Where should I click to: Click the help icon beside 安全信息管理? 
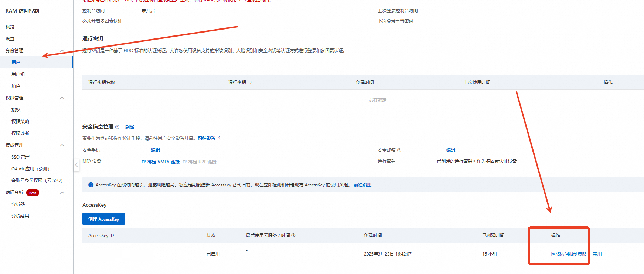tap(117, 127)
